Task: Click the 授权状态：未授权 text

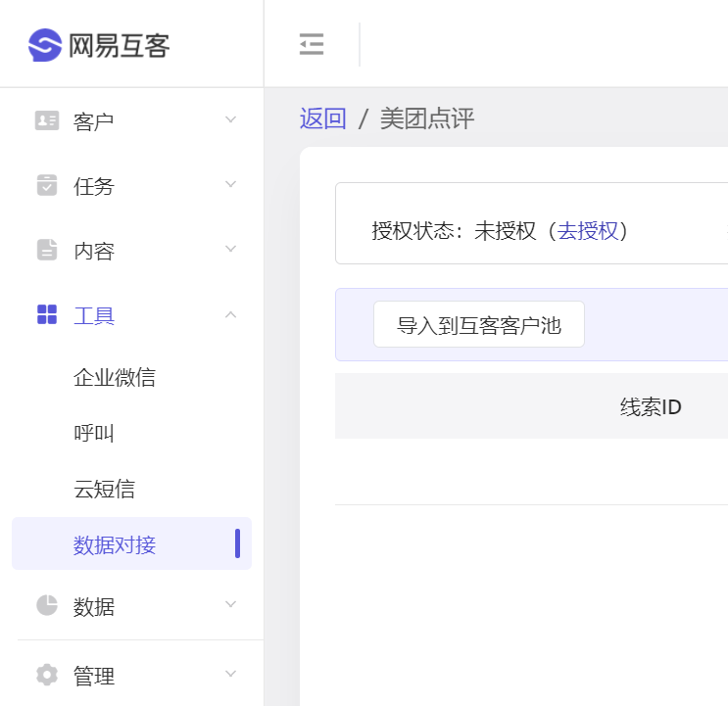Action: click(x=454, y=231)
